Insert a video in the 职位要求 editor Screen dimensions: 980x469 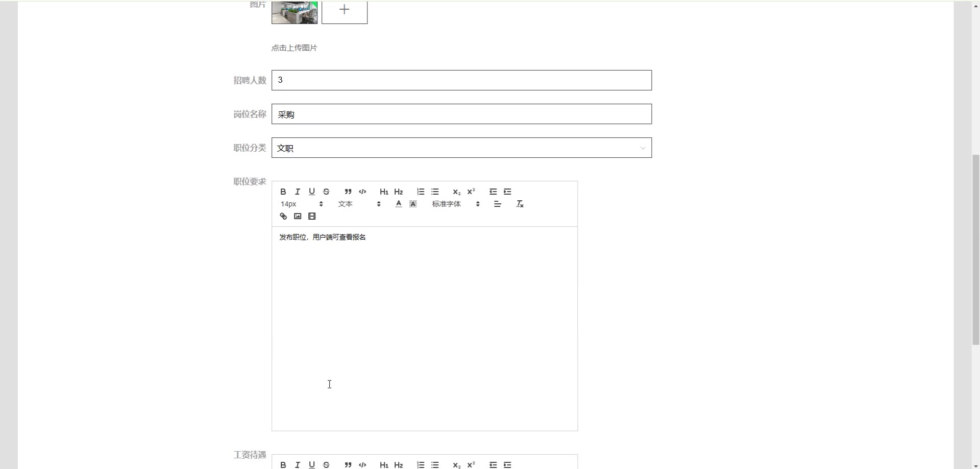[312, 216]
